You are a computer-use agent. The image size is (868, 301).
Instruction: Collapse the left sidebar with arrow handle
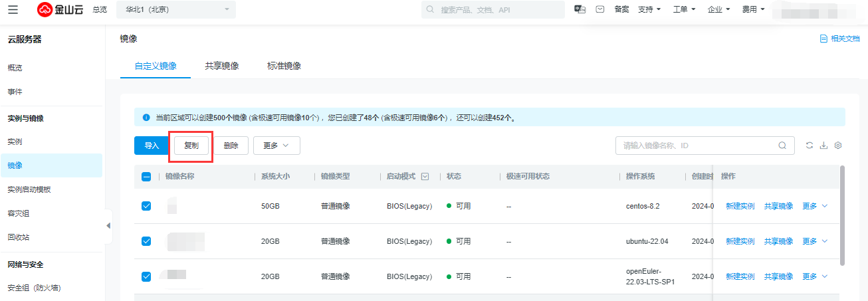[x=108, y=226]
